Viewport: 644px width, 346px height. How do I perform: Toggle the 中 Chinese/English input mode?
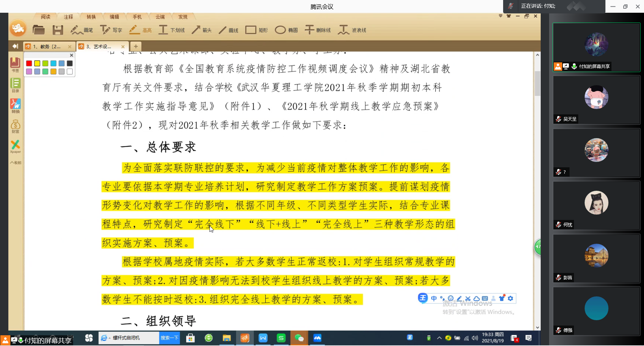pos(434,298)
